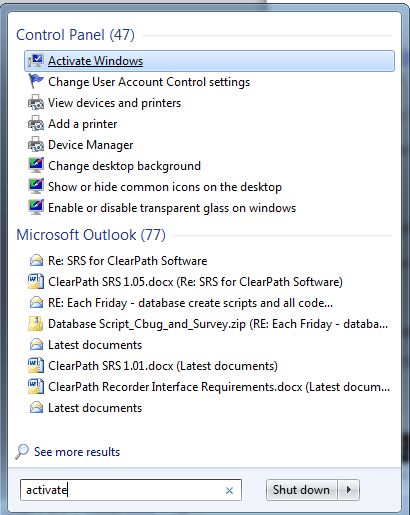Open ClearPath Recorder Interface Requirements.docx
This screenshot has height=515, width=410.
219,387
